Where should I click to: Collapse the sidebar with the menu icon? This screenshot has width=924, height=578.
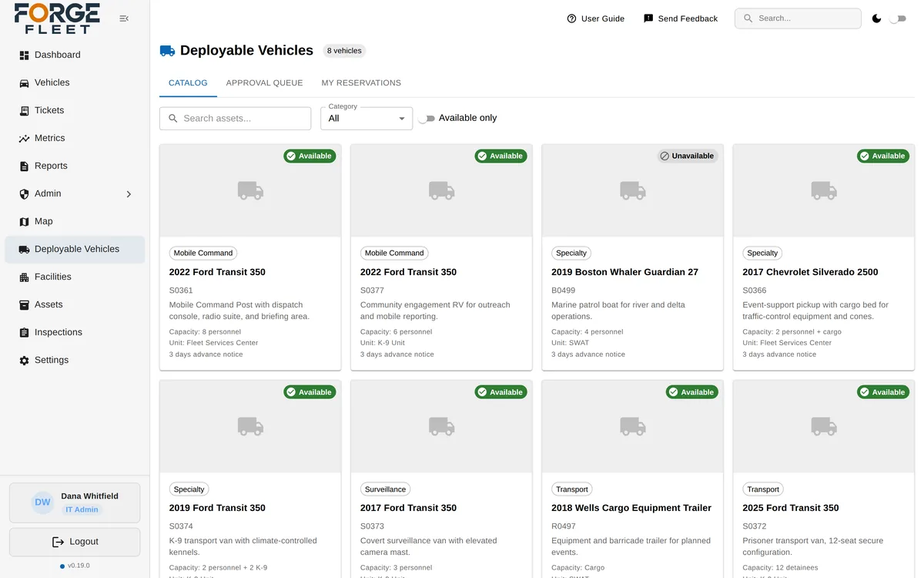124,18
